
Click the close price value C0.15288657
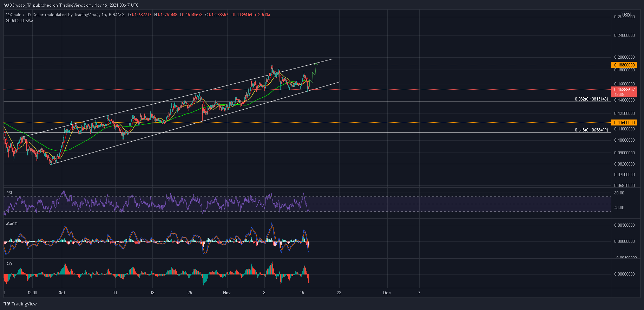tap(217, 15)
